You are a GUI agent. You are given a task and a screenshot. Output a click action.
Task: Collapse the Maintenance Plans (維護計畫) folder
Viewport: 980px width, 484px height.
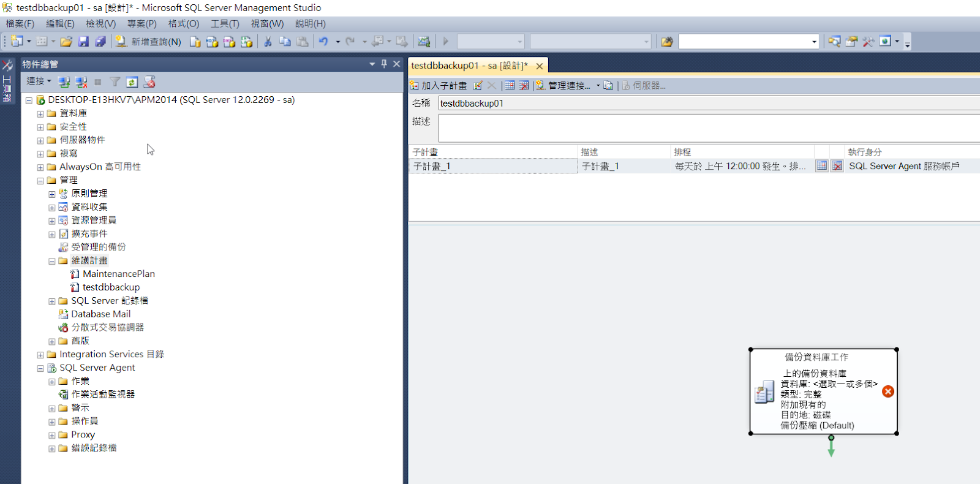point(52,261)
